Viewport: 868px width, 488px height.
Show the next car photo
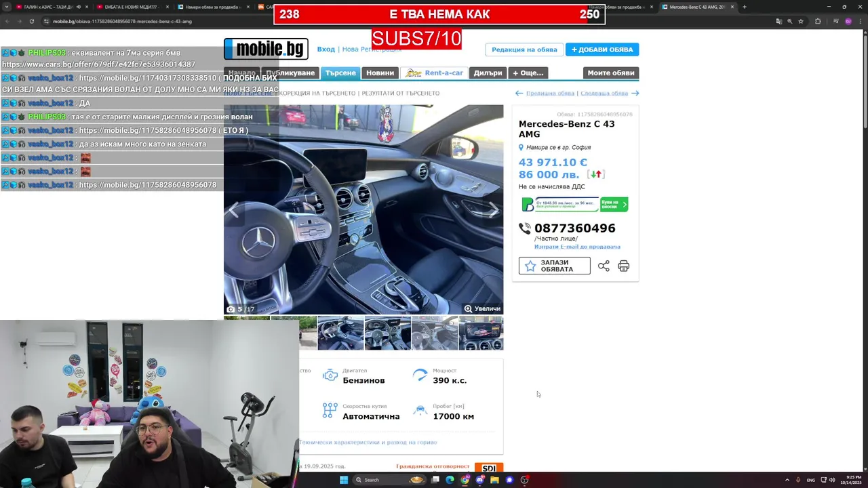point(494,209)
